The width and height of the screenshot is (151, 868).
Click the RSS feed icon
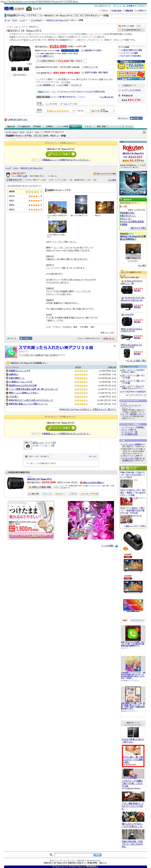144,132
